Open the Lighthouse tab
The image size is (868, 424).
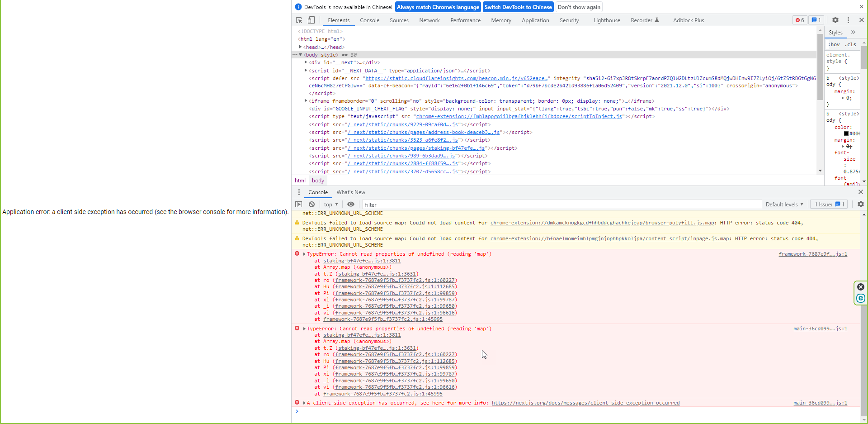pyautogui.click(x=607, y=20)
